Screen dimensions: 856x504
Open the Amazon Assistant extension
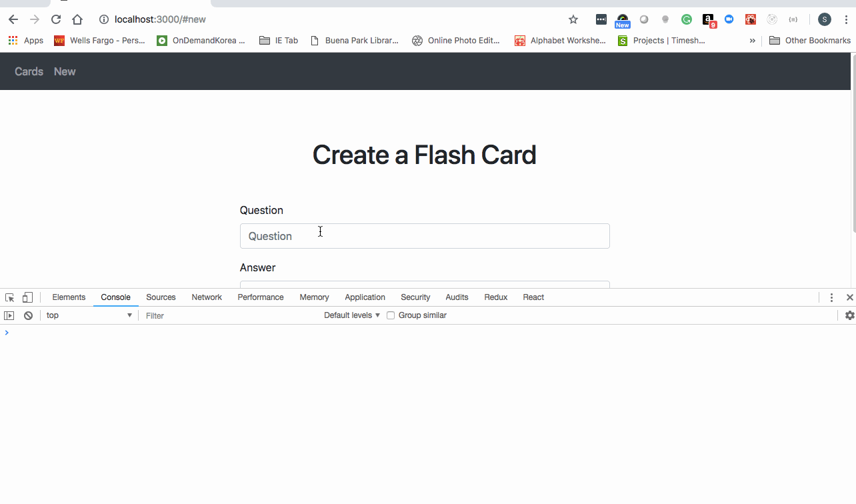[x=707, y=19]
